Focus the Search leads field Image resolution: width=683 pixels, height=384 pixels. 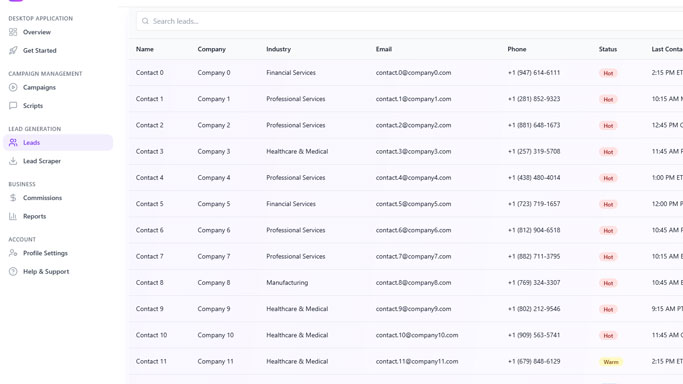tap(409, 21)
